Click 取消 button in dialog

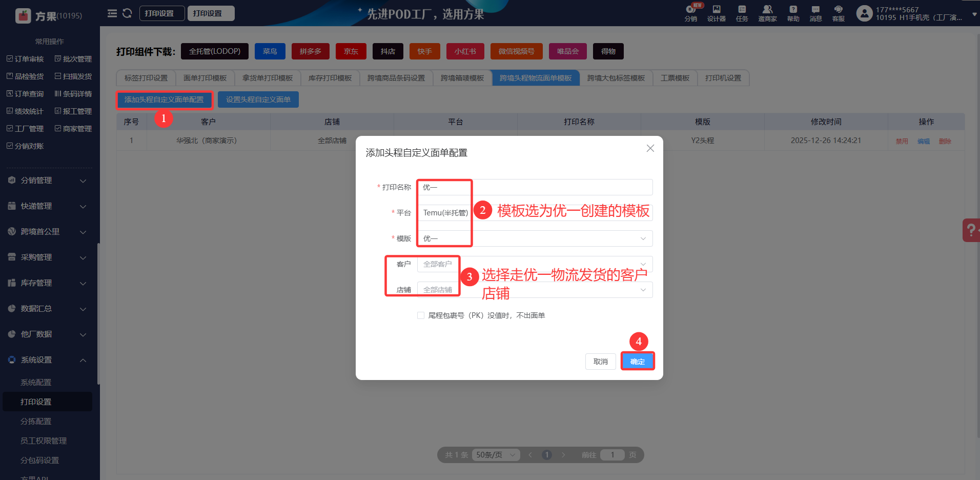pyautogui.click(x=601, y=362)
